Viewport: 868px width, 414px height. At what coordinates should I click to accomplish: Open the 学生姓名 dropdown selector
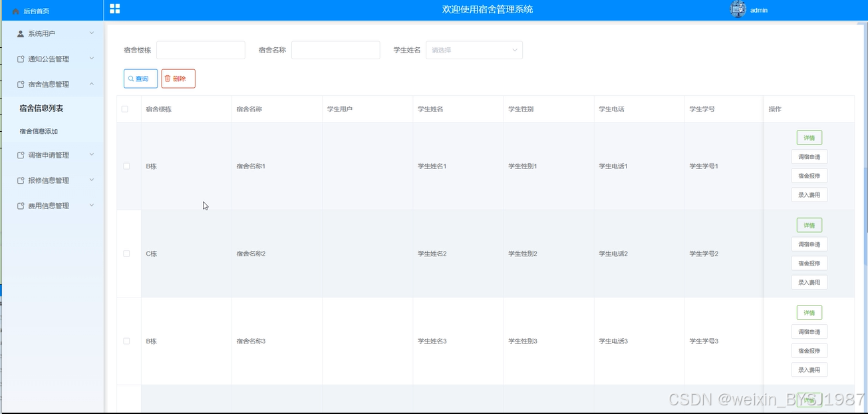click(x=474, y=50)
